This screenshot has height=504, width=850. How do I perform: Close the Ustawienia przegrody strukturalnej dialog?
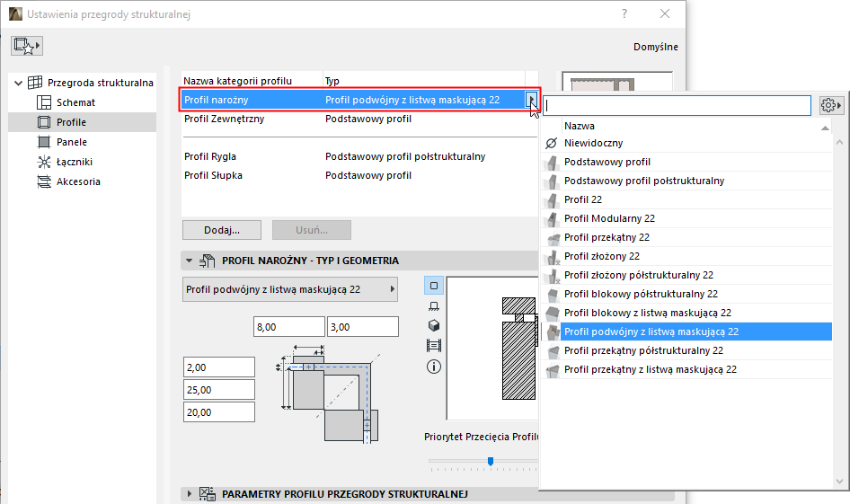click(x=665, y=13)
